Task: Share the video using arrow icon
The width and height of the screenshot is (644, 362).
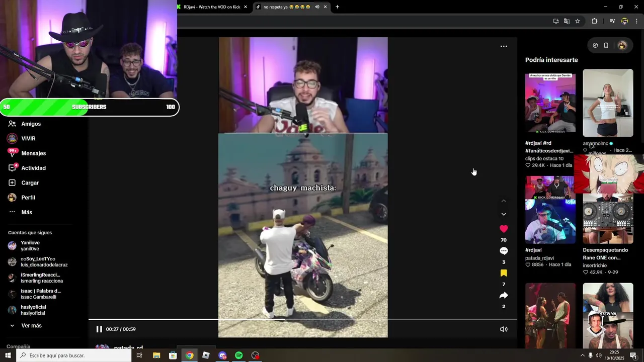Action: (504, 295)
